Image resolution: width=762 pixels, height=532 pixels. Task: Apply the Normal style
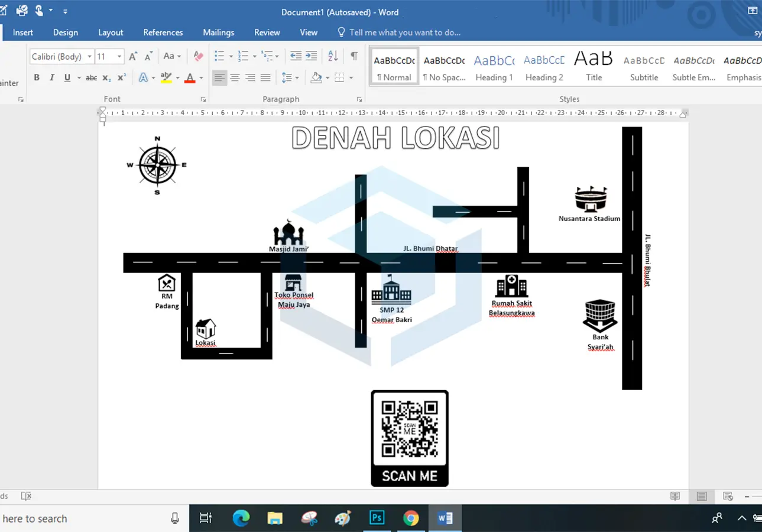[394, 67]
